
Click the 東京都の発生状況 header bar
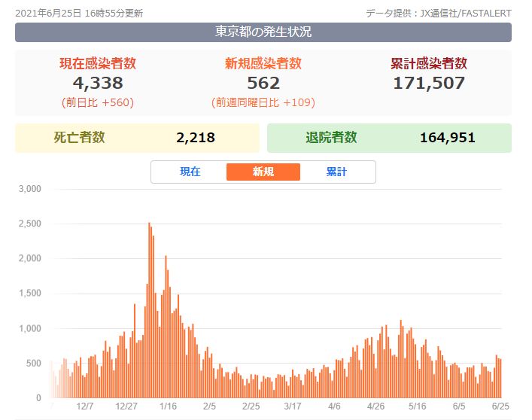pos(263,32)
